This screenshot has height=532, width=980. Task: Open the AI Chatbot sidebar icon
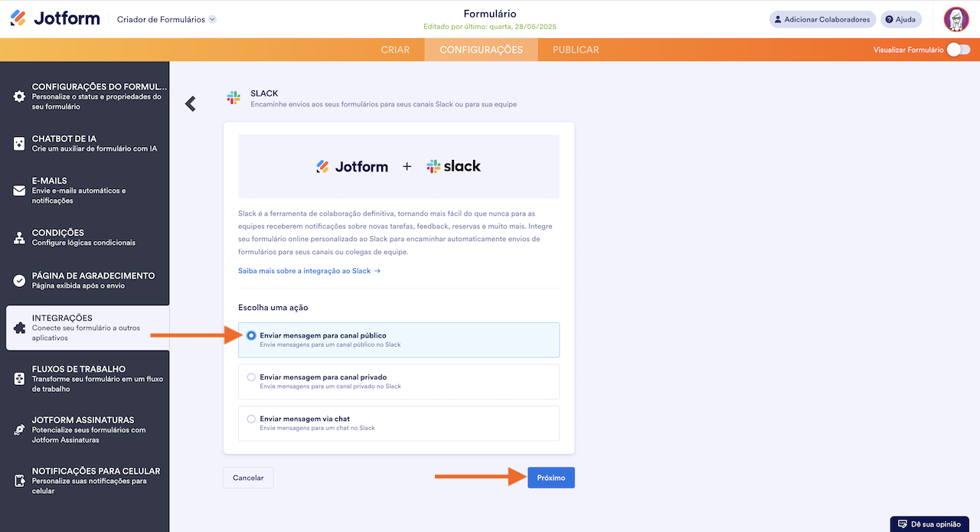(19, 143)
